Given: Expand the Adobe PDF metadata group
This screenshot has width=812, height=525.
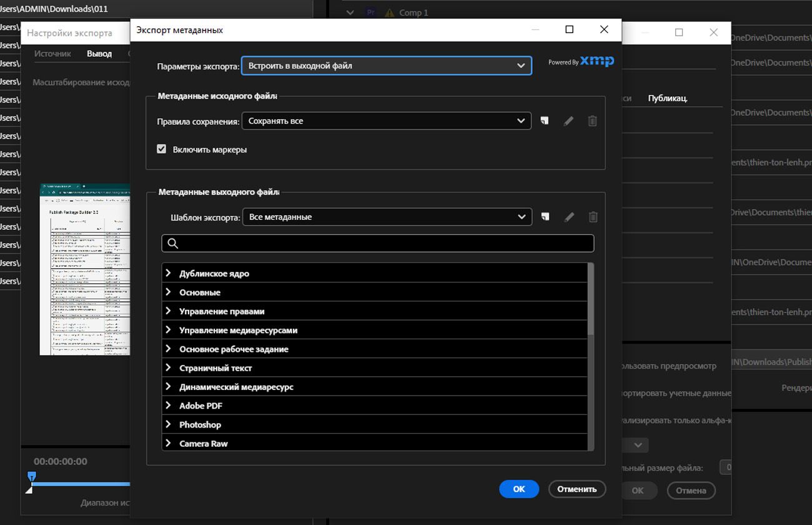Looking at the screenshot, I should (x=168, y=406).
